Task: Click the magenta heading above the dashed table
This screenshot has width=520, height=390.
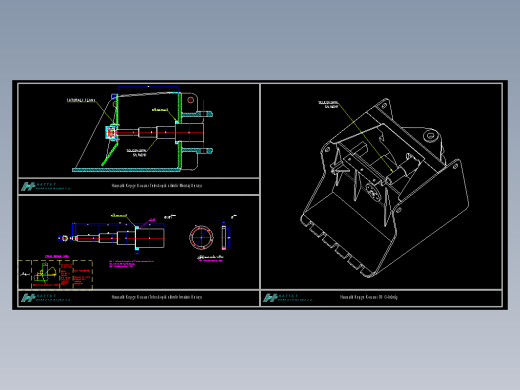Action: (57, 256)
